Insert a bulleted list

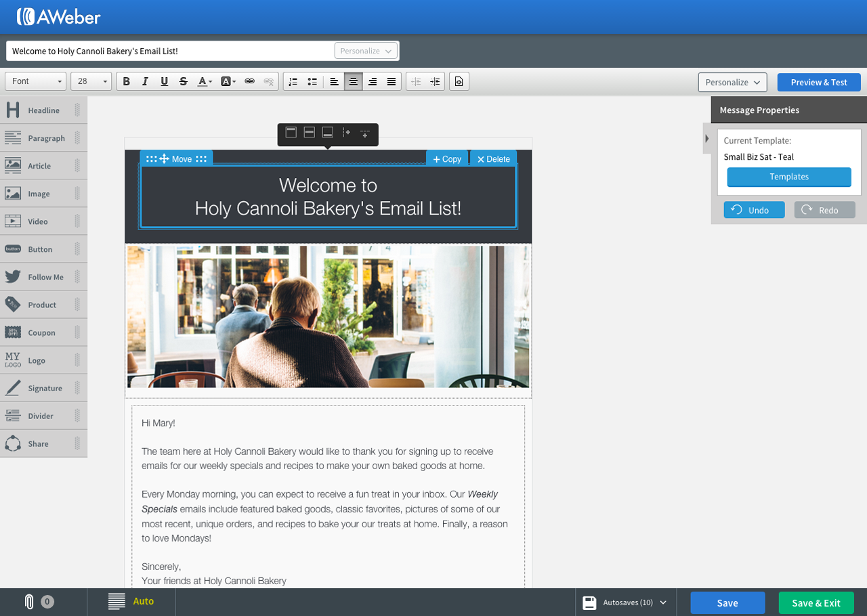pos(312,81)
